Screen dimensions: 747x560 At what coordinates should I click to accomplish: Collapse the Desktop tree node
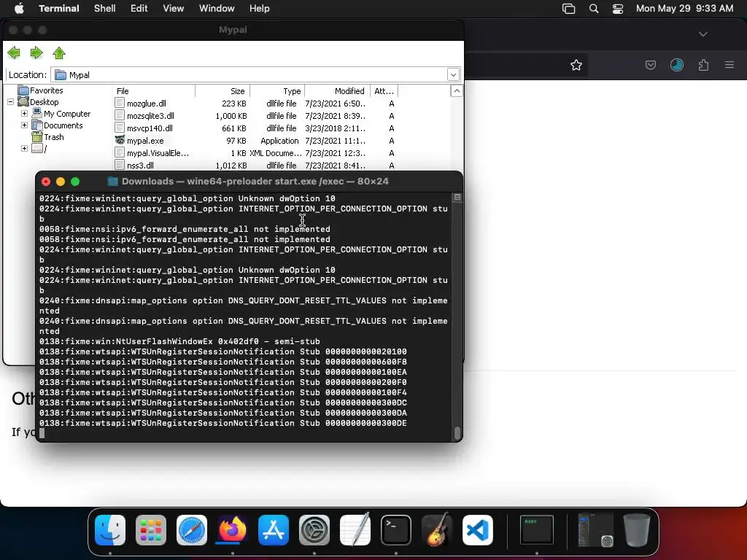pos(10,102)
